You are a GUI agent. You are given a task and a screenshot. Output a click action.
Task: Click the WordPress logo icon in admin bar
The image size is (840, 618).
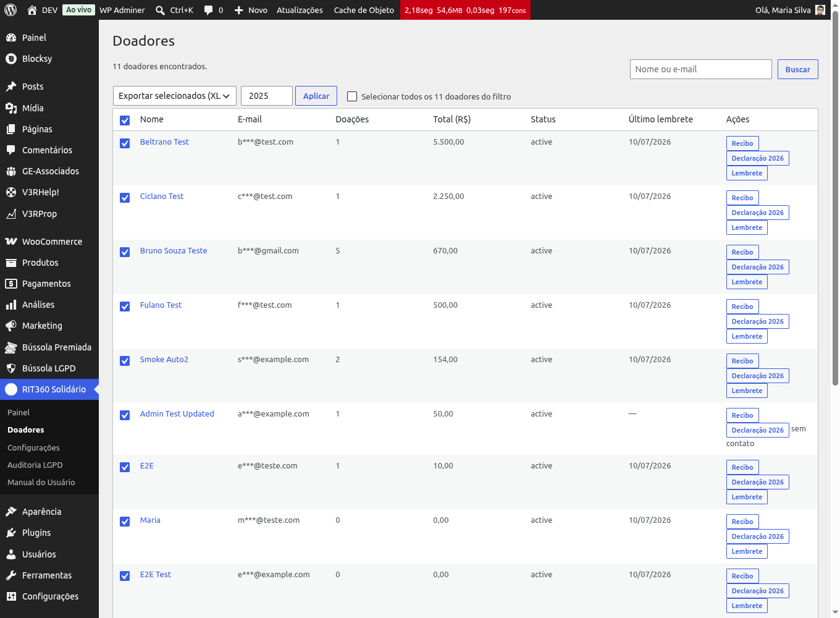tap(10, 10)
